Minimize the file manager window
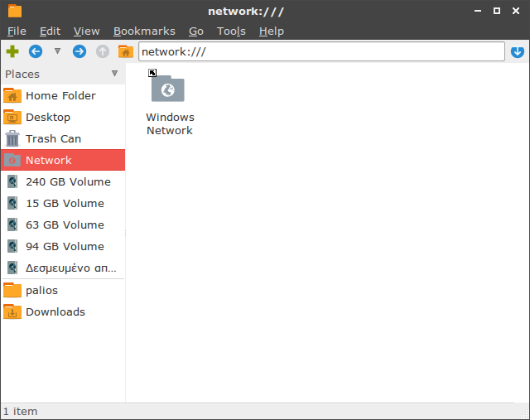Screen dimensions: 530x420 (x=478, y=11)
